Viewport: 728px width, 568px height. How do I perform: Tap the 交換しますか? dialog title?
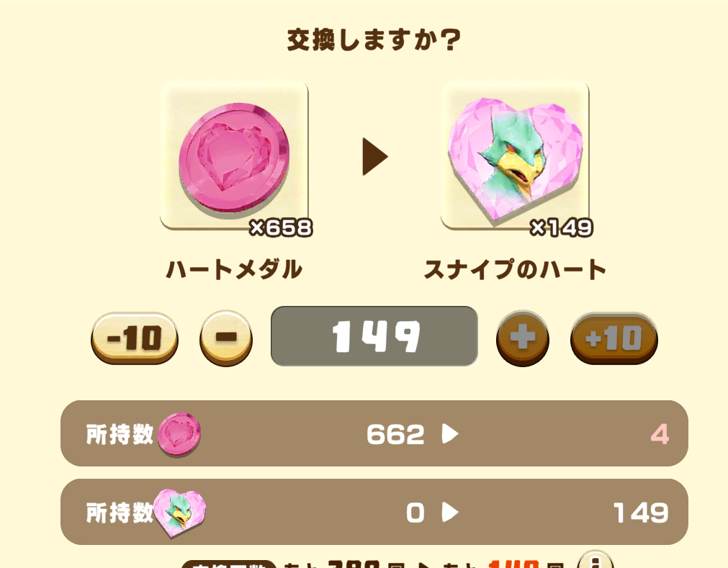[374, 40]
